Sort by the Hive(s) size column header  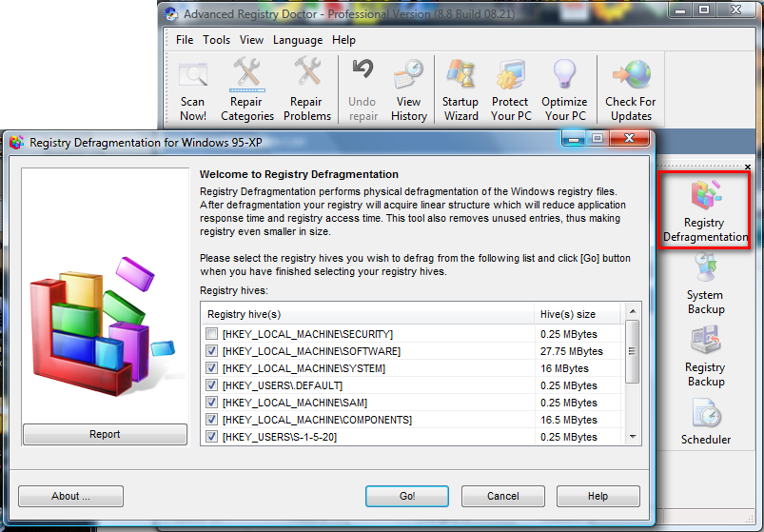click(577, 314)
